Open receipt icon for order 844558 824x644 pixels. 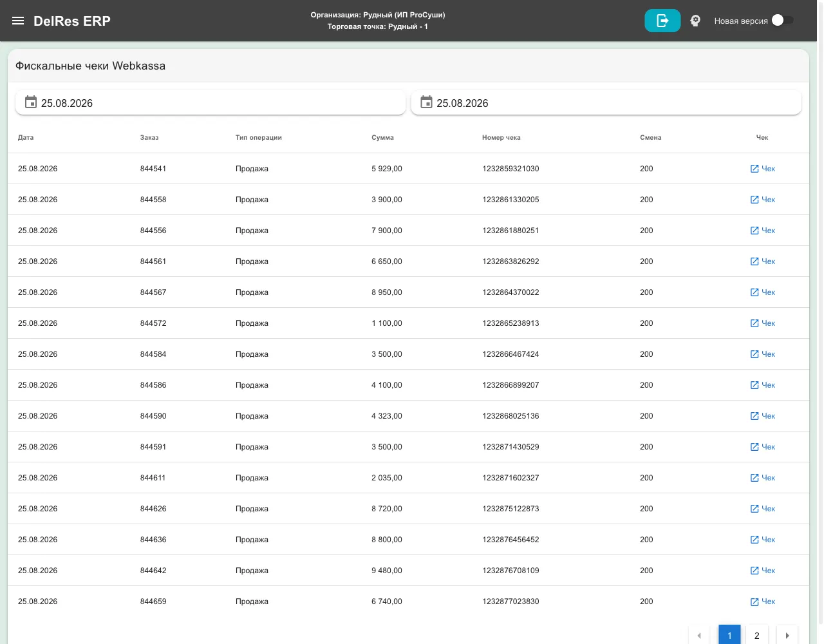(x=754, y=200)
